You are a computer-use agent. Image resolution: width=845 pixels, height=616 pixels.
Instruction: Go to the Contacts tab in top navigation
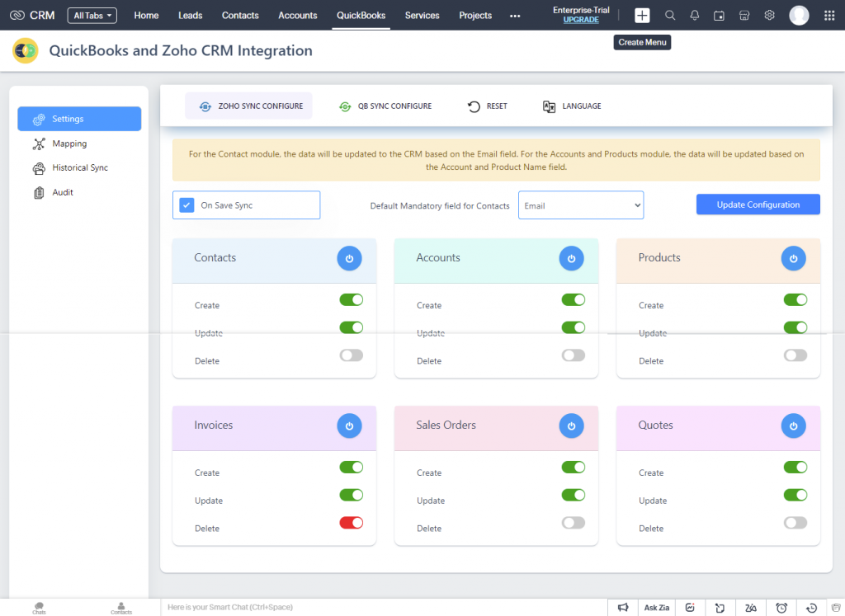pyautogui.click(x=240, y=16)
